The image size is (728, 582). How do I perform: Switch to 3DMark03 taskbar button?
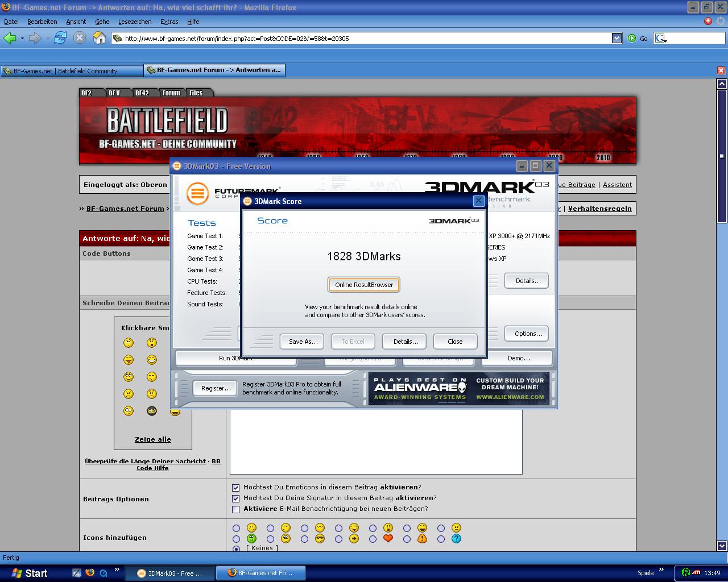click(x=169, y=573)
